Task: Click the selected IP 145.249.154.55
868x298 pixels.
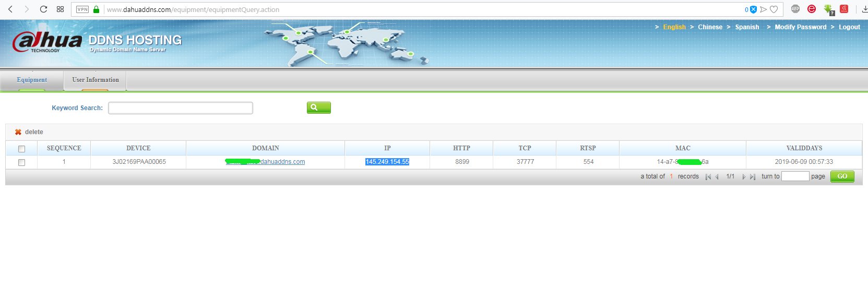Action: pos(387,162)
